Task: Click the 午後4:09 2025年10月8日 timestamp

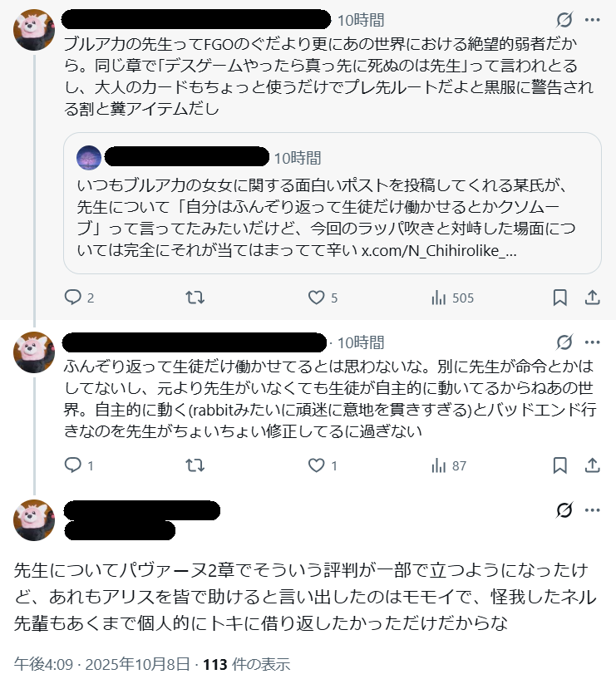Action: coord(103,664)
